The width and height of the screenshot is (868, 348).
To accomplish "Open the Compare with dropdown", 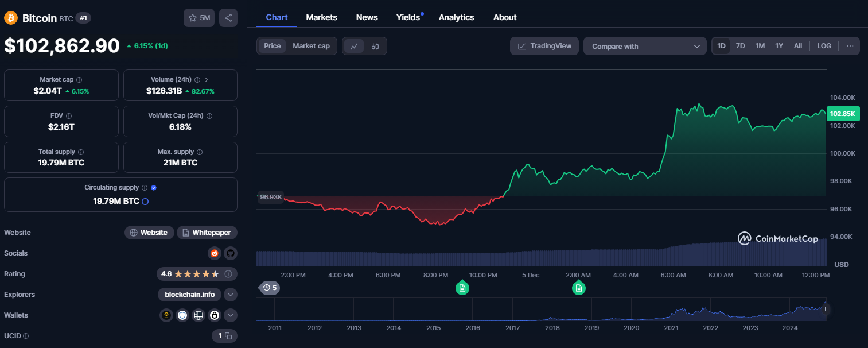I will [x=645, y=46].
